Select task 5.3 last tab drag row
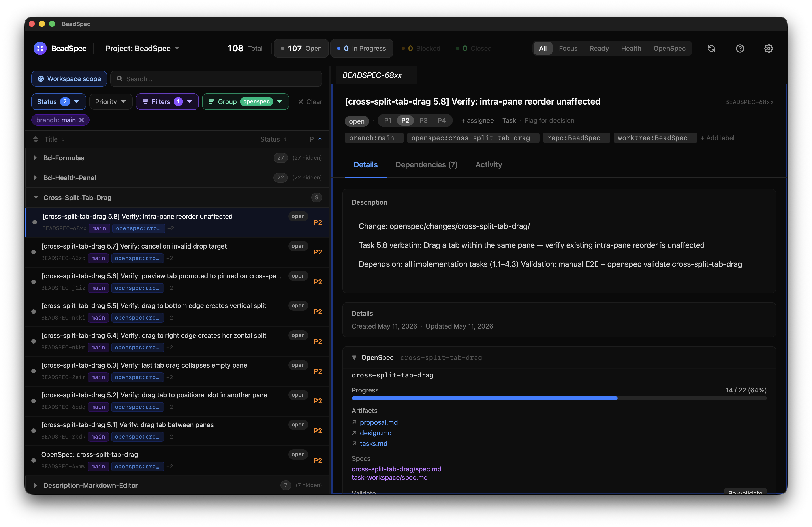Viewport: 812px width, 527px height. click(x=177, y=371)
